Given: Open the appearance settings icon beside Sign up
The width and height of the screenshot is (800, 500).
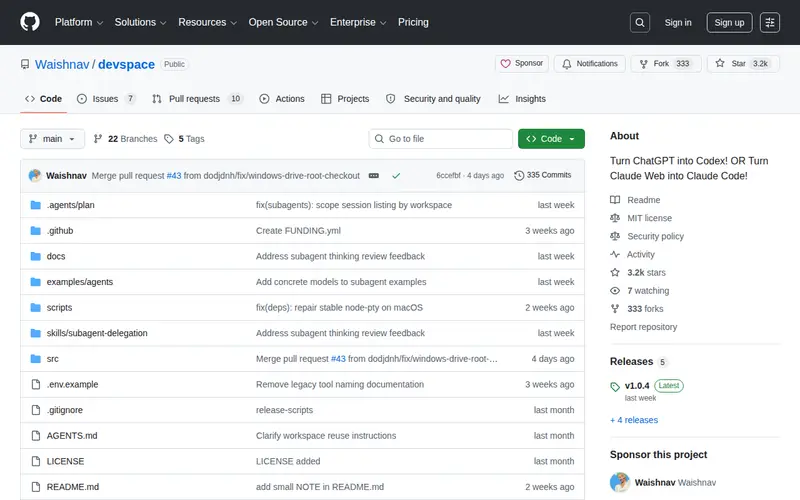Looking at the screenshot, I should pos(769,22).
